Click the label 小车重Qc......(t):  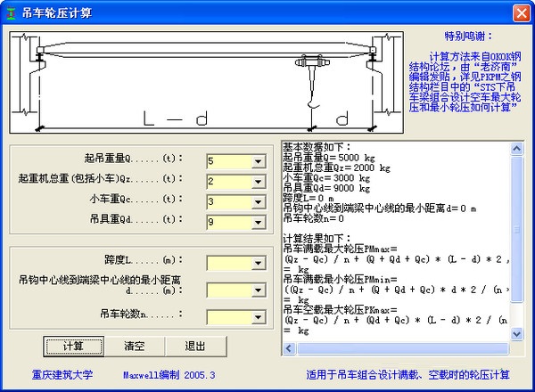tap(136, 199)
